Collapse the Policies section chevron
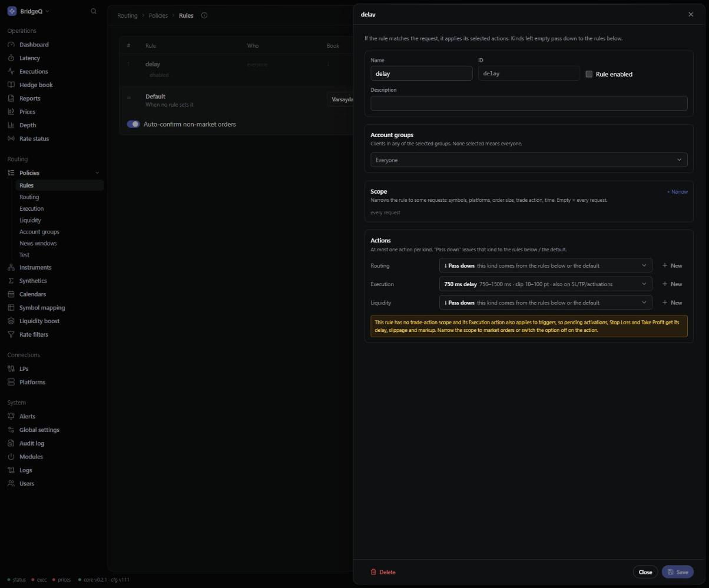Viewport: 709px width, 588px height. click(97, 173)
